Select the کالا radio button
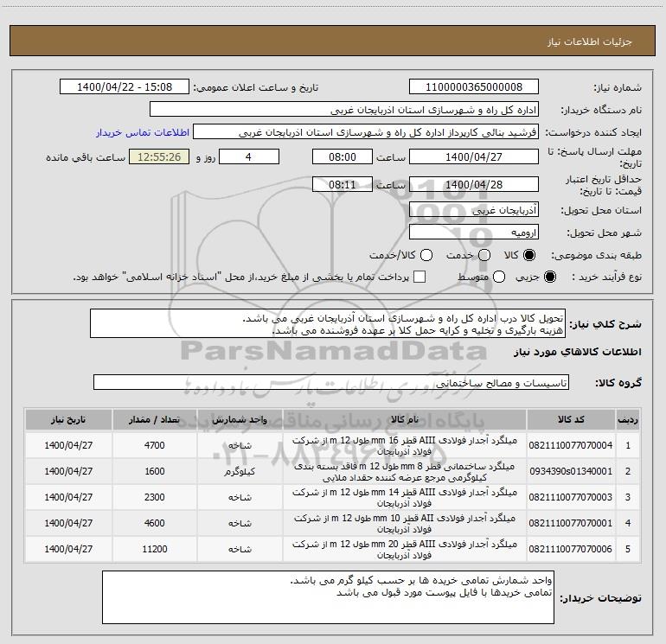Screen dimensions: 666x644 point(529,255)
